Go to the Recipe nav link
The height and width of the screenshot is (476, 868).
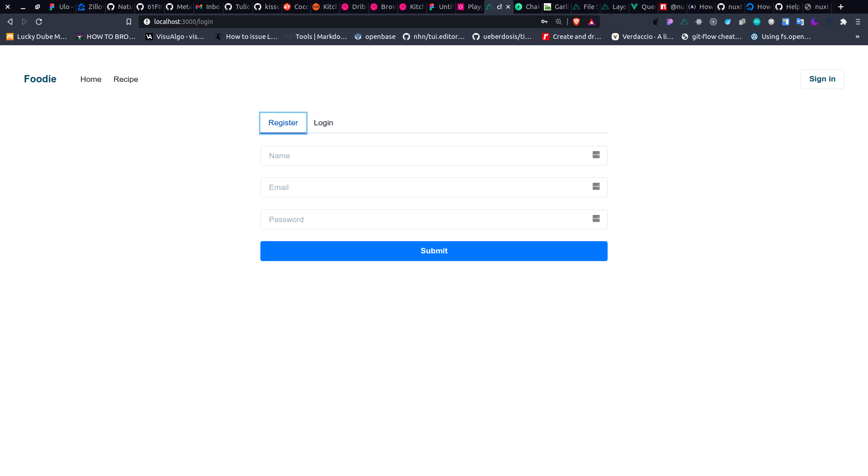click(126, 79)
